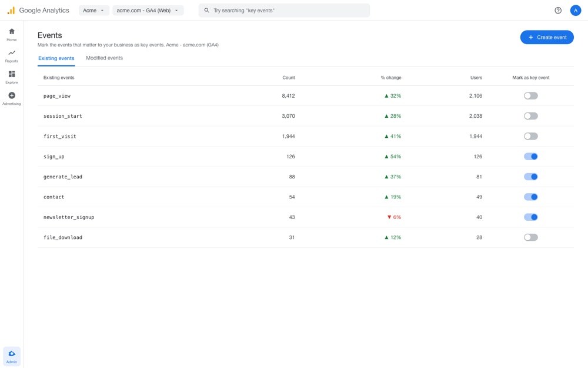Click the Create event button
This screenshot has width=588, height=368.
click(547, 37)
